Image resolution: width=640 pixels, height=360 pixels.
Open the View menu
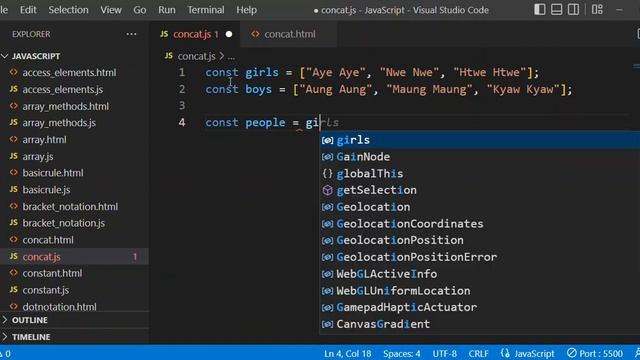click(x=111, y=10)
